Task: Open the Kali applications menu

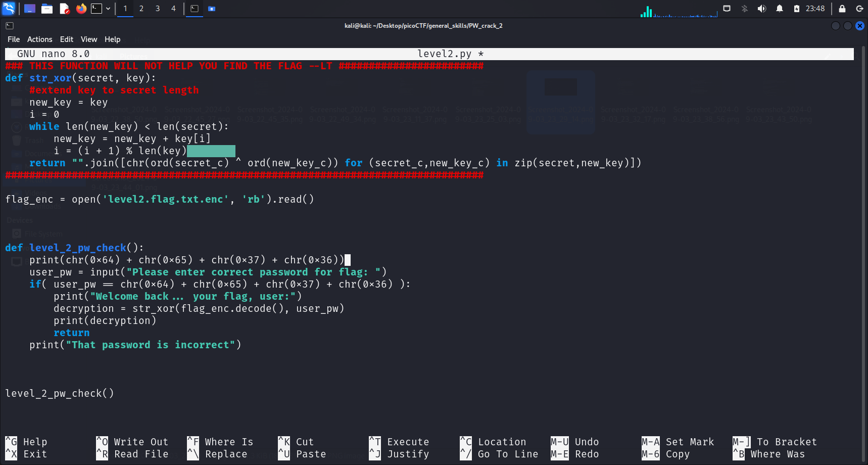Action: tap(9, 9)
